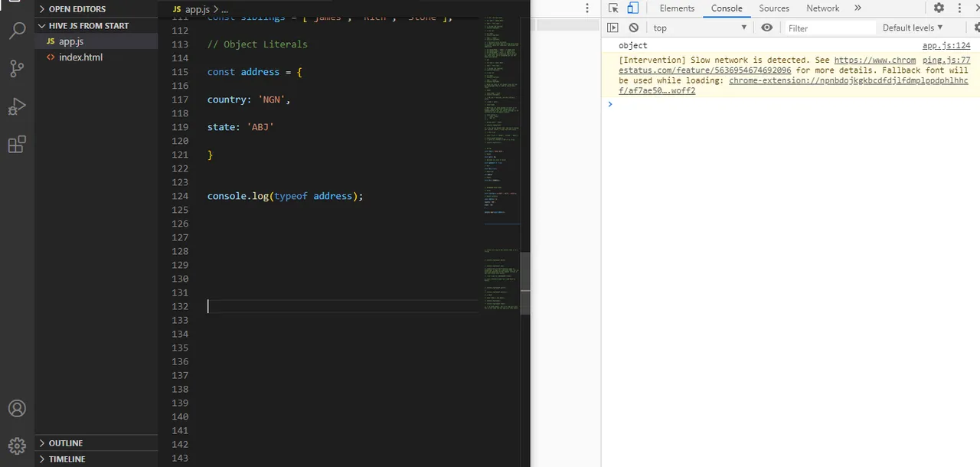980x467 pixels.
Task: Open the JavaScript context dropdown labeled top
Action: click(700, 28)
